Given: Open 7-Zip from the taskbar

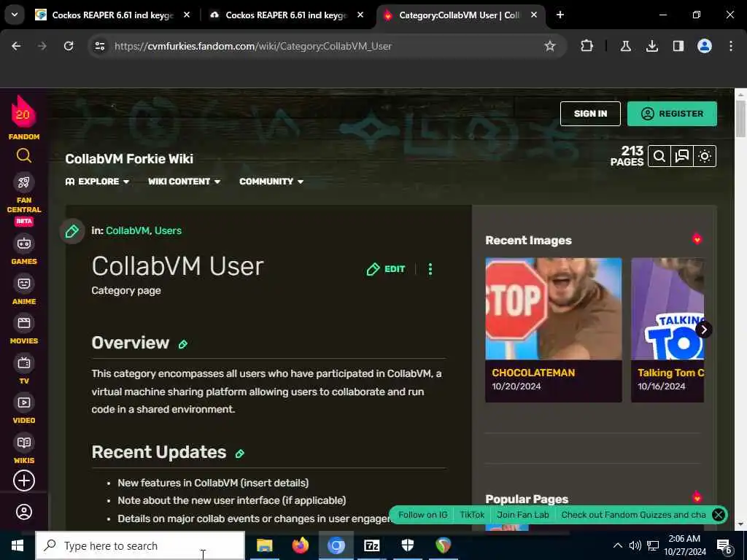Looking at the screenshot, I should click(x=371, y=545).
